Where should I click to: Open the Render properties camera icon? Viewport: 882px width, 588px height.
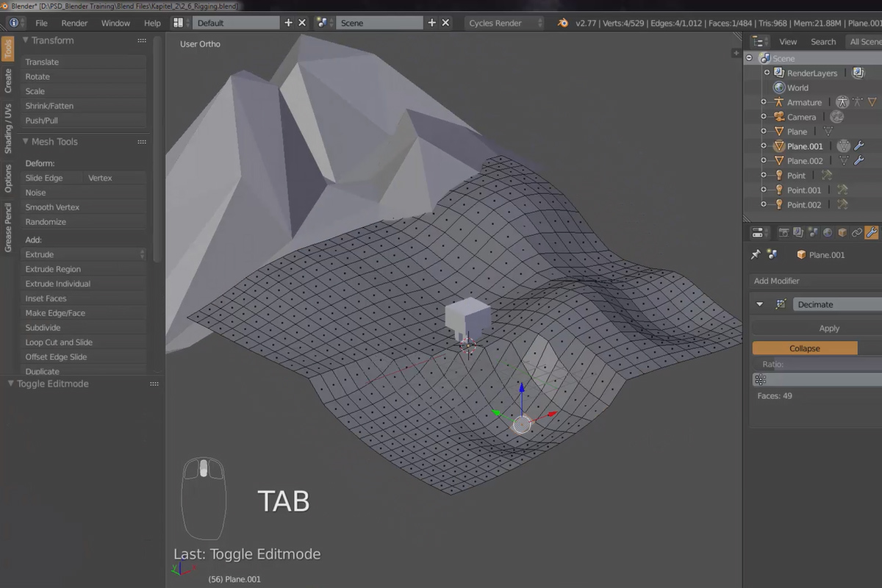point(784,233)
